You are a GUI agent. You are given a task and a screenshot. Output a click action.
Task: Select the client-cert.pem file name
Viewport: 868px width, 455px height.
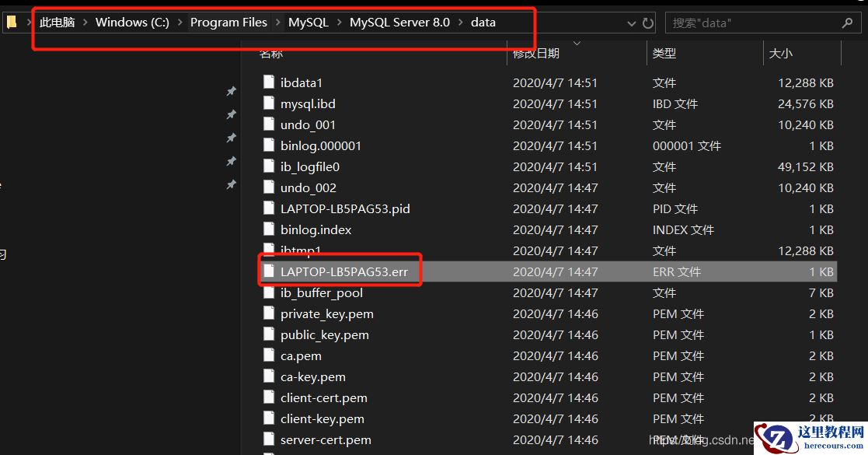(x=323, y=398)
